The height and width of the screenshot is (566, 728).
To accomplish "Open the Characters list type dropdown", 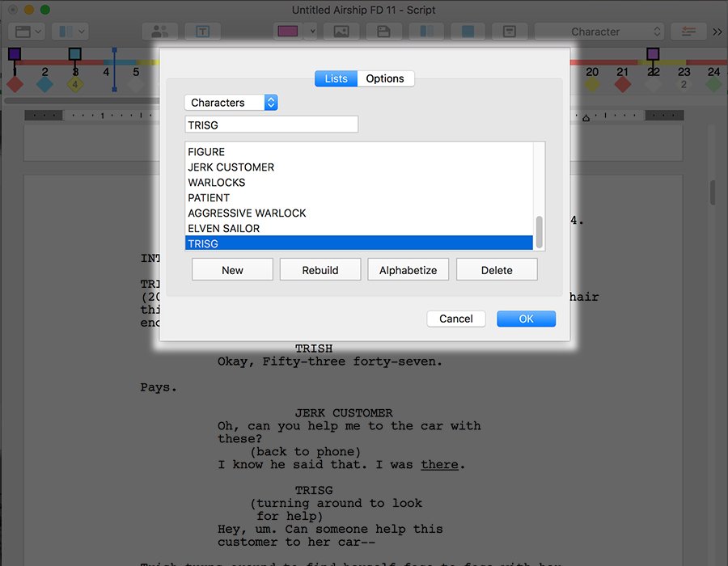I will [x=231, y=103].
